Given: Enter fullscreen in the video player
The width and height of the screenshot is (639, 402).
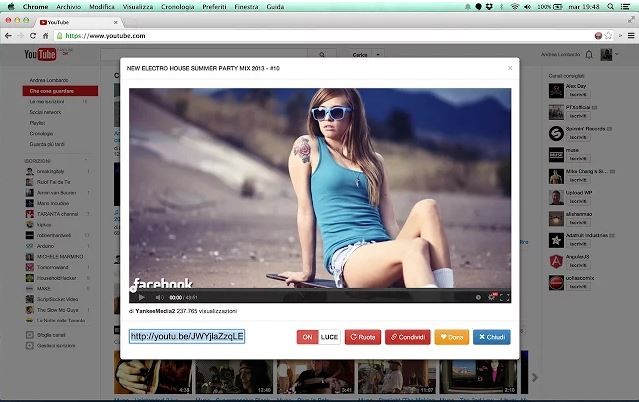Looking at the screenshot, I should click(505, 297).
